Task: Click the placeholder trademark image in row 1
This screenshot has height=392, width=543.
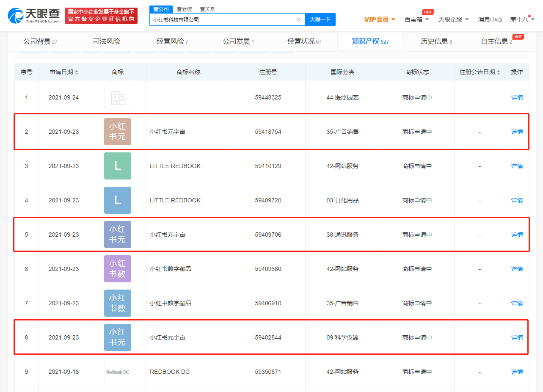Action: coord(118,97)
